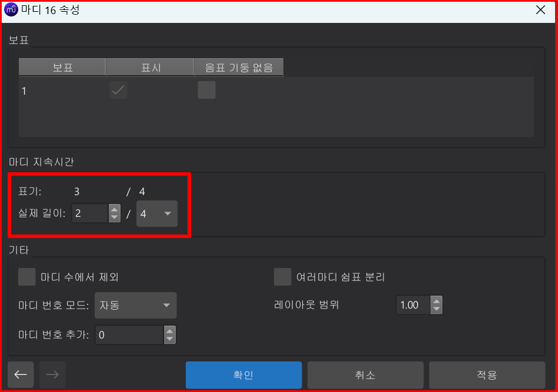558x392 pixels.
Task: Open the 실제 길이 denominator dropdown
Action: point(157,213)
